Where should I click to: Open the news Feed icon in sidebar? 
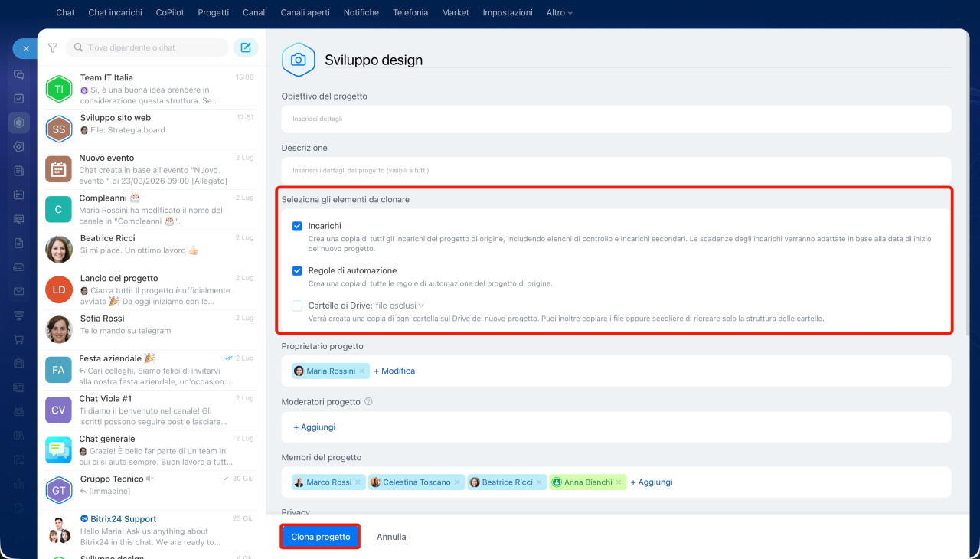pyautogui.click(x=19, y=171)
